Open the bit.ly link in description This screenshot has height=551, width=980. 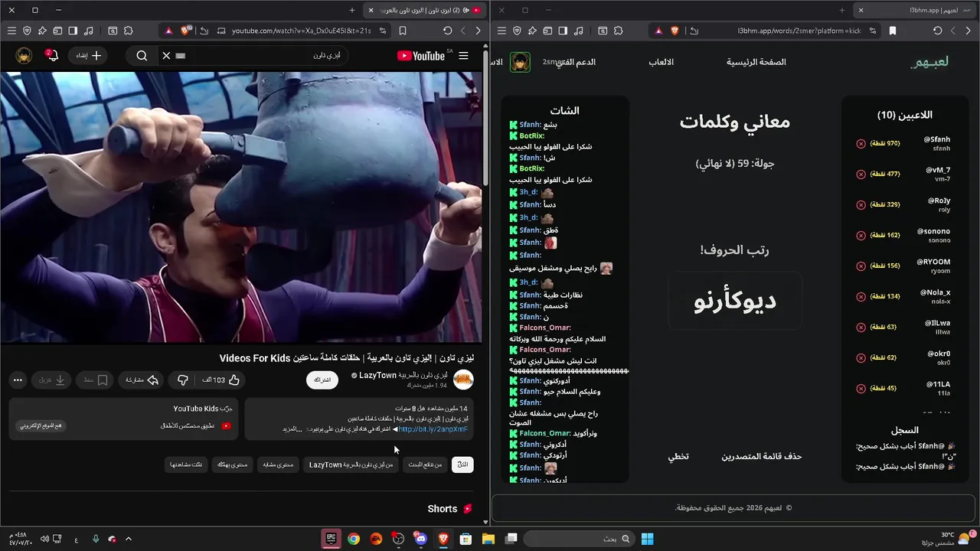(433, 429)
